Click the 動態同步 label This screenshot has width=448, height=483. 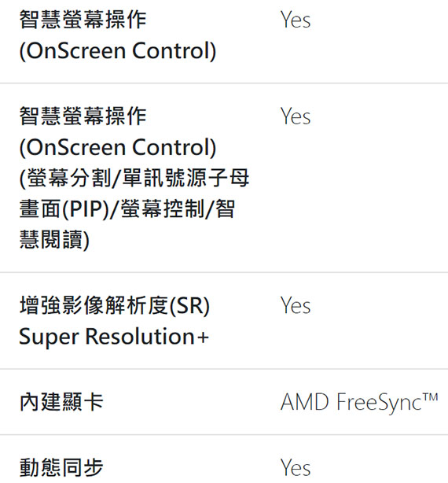click(x=61, y=467)
